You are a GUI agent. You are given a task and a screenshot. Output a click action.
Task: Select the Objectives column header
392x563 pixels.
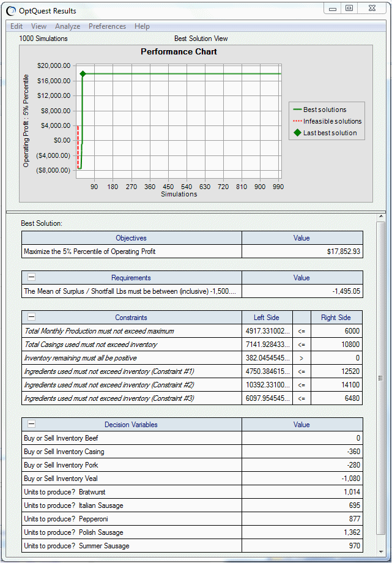pyautogui.click(x=131, y=237)
